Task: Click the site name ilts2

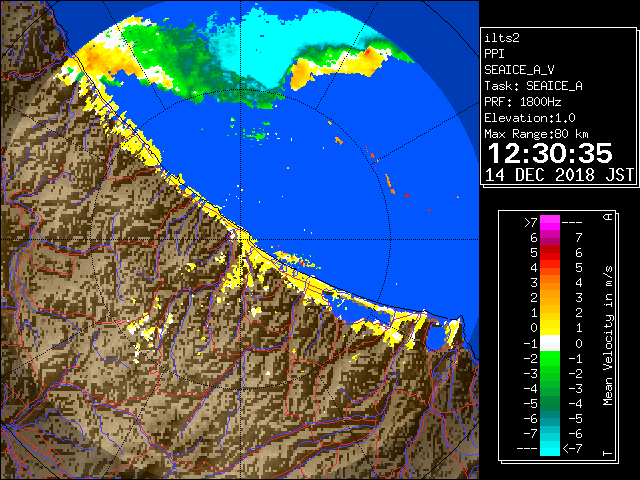Action: [x=502, y=38]
